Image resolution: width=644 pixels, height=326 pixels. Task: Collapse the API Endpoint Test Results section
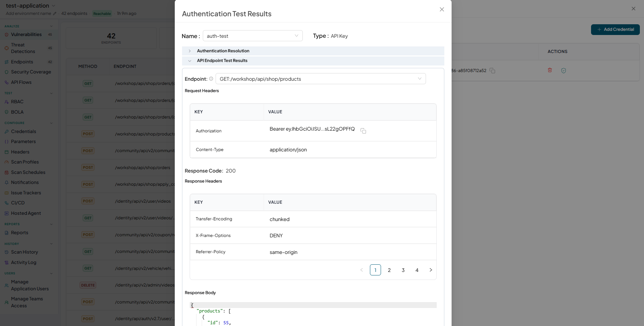click(x=313, y=61)
